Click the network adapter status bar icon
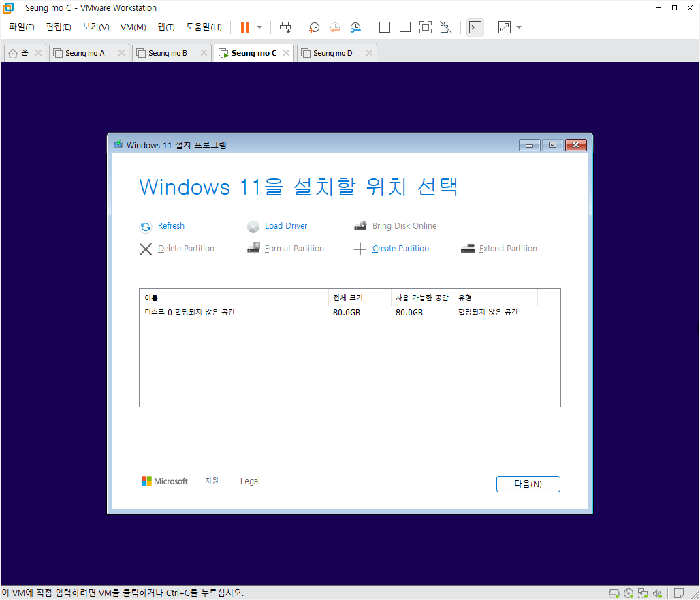The image size is (700, 600). tap(643, 593)
